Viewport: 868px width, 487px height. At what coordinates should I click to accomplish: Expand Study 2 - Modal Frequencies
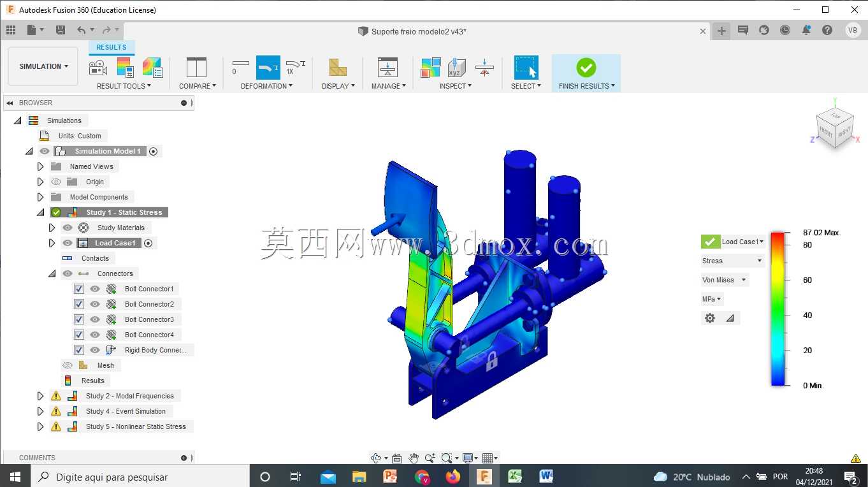[x=40, y=396]
